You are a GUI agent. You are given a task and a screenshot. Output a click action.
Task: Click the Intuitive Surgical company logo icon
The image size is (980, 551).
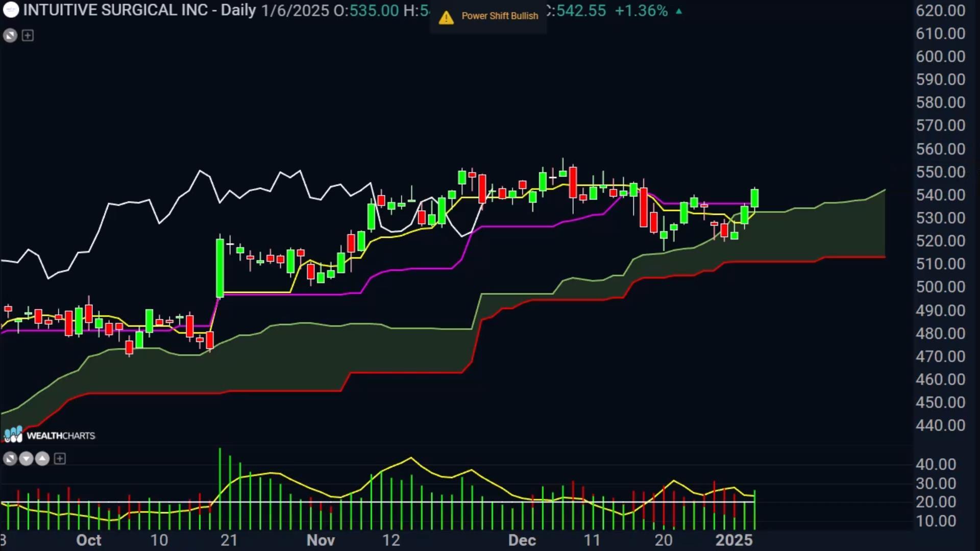pyautogui.click(x=11, y=10)
